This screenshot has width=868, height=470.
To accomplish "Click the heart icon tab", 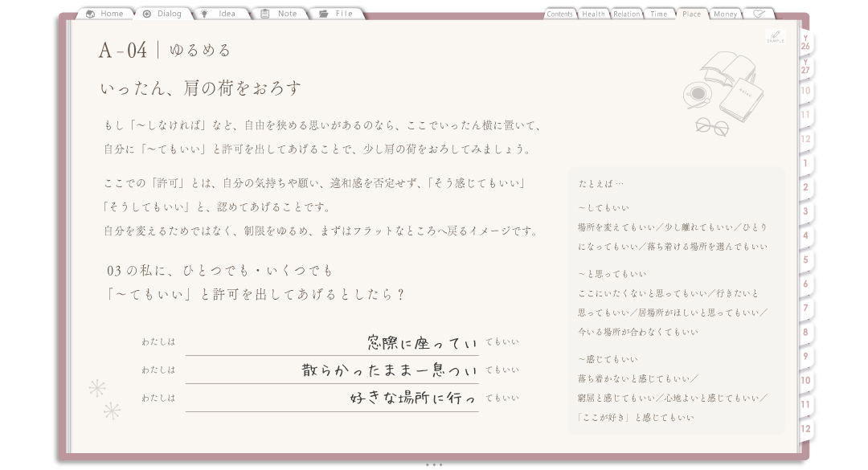I will (759, 14).
